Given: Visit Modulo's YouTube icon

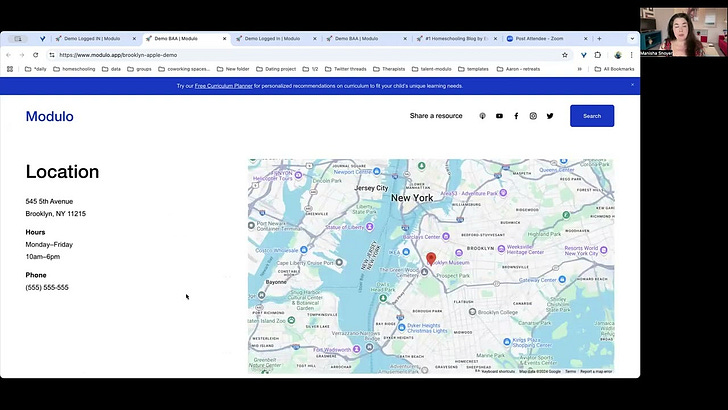Looking at the screenshot, I should [x=499, y=116].
